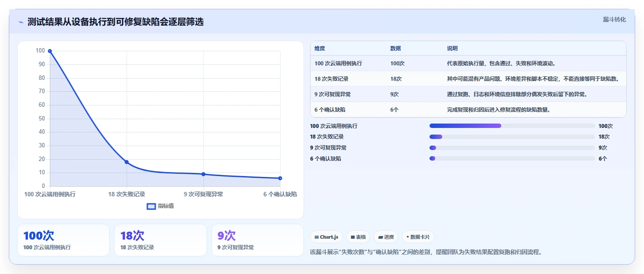
Task: Click description starting with 完成复现和归因
Action: coord(499,110)
